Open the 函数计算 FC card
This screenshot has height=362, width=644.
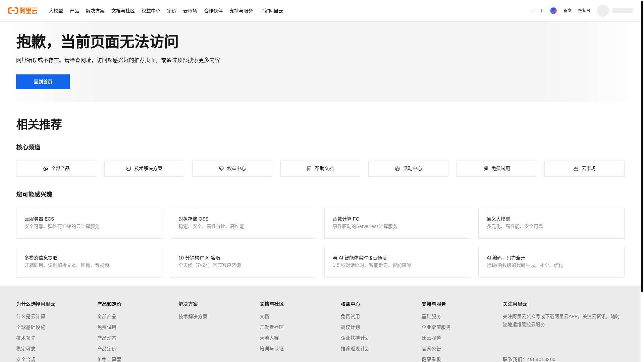coord(397,223)
